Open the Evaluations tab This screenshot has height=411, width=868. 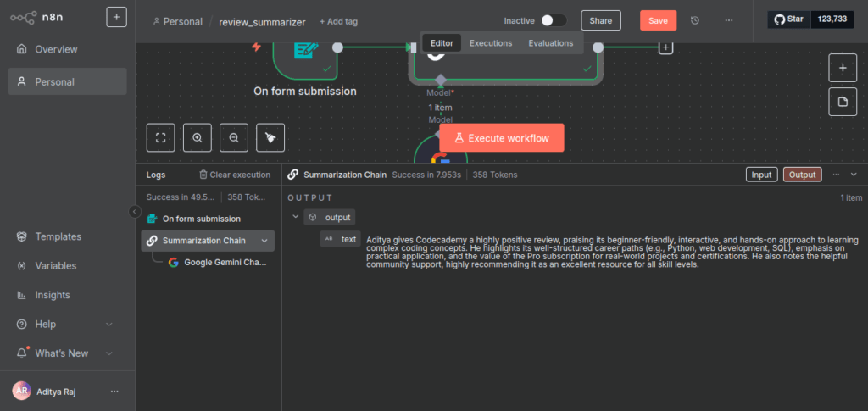point(550,43)
